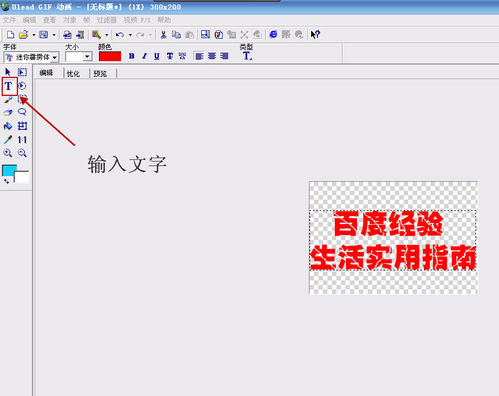Select the crop grid tool

coord(22,126)
